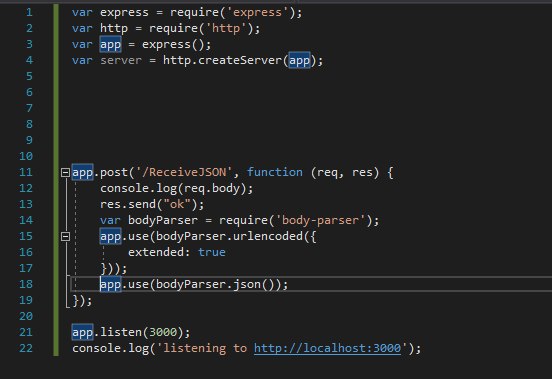Click the closing })); on line 17
The image size is (552, 379).
point(114,268)
